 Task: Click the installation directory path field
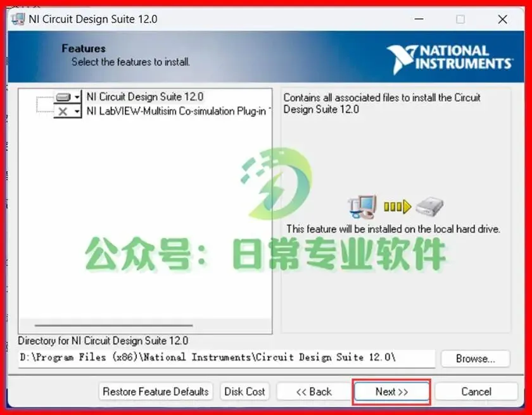tap(226, 357)
